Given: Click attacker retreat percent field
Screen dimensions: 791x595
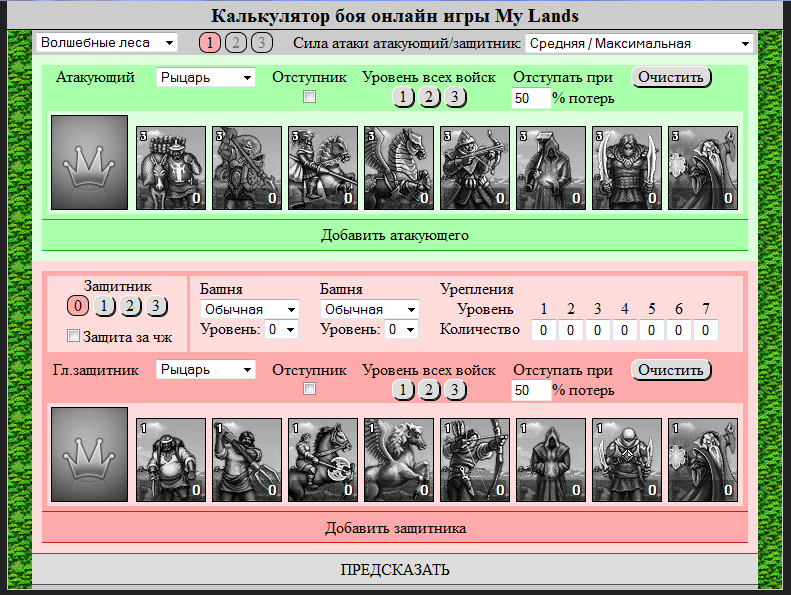Looking at the screenshot, I should (531, 98).
